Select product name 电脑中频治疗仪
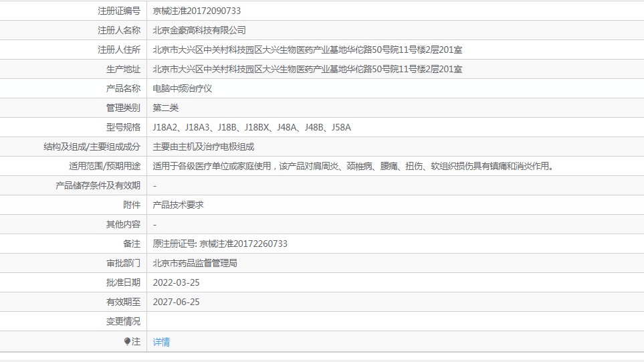The image size is (644, 362). point(183,88)
